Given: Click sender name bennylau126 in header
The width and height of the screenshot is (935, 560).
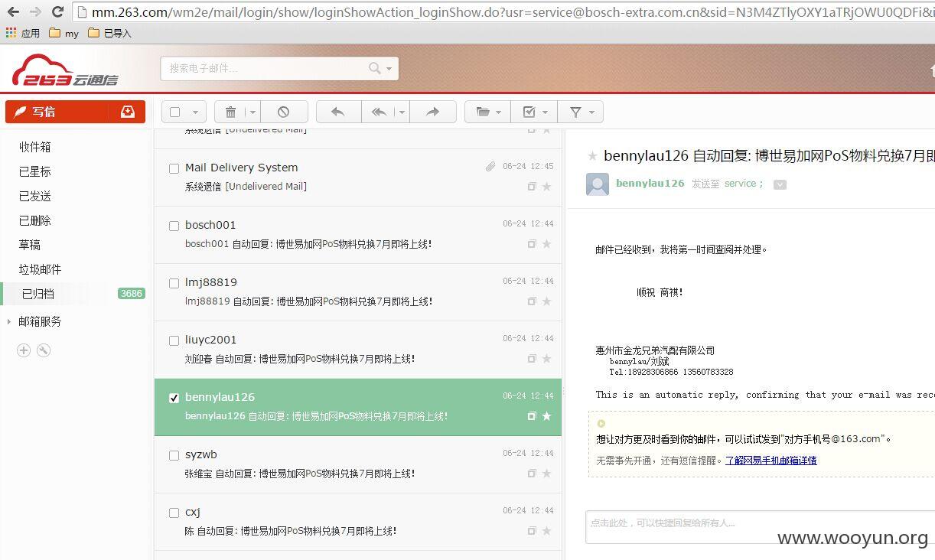Looking at the screenshot, I should point(650,184).
